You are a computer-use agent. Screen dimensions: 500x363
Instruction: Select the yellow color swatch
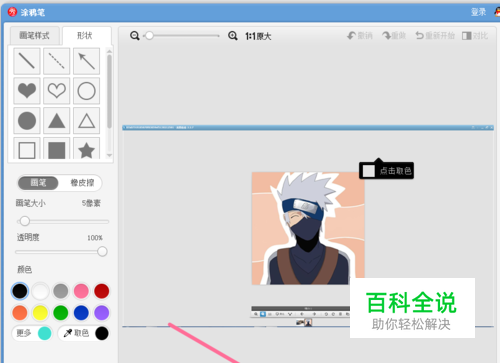pos(40,313)
